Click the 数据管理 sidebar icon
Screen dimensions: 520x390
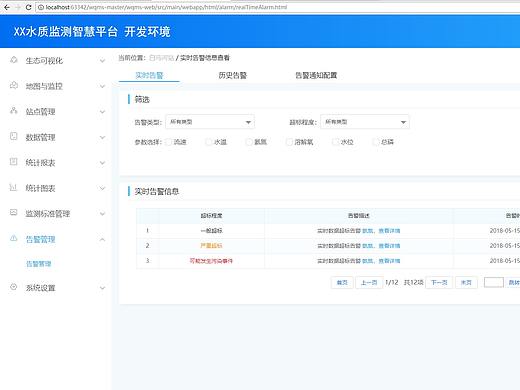coord(14,136)
